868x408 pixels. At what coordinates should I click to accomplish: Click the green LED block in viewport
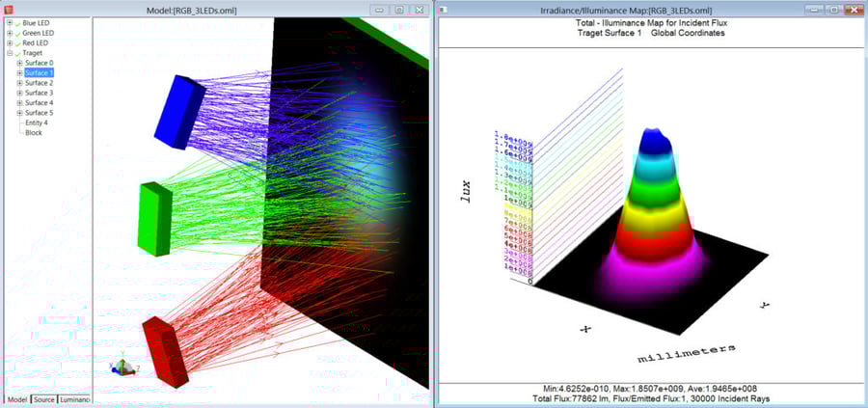click(x=154, y=218)
